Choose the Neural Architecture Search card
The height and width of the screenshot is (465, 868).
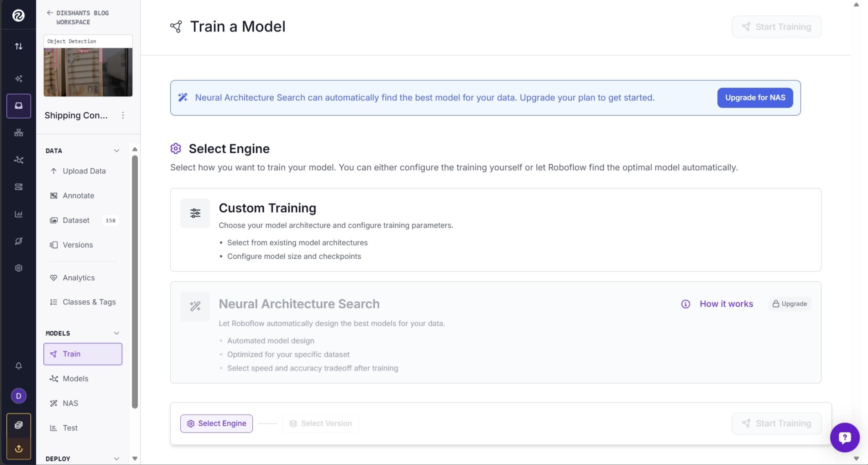tap(496, 332)
